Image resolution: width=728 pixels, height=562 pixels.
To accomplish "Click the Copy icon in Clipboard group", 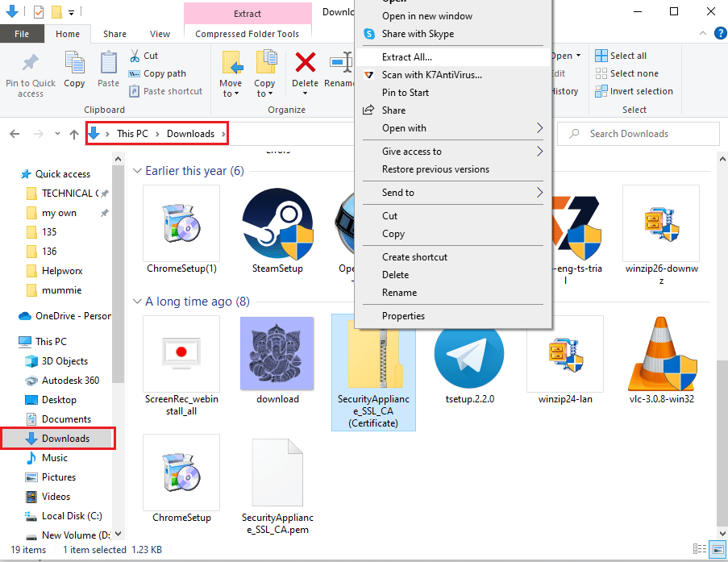I will pyautogui.click(x=74, y=63).
